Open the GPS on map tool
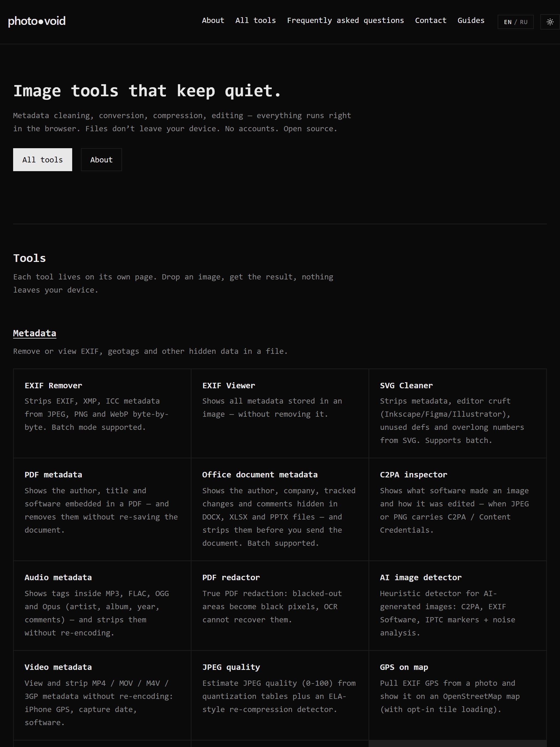 (457, 695)
